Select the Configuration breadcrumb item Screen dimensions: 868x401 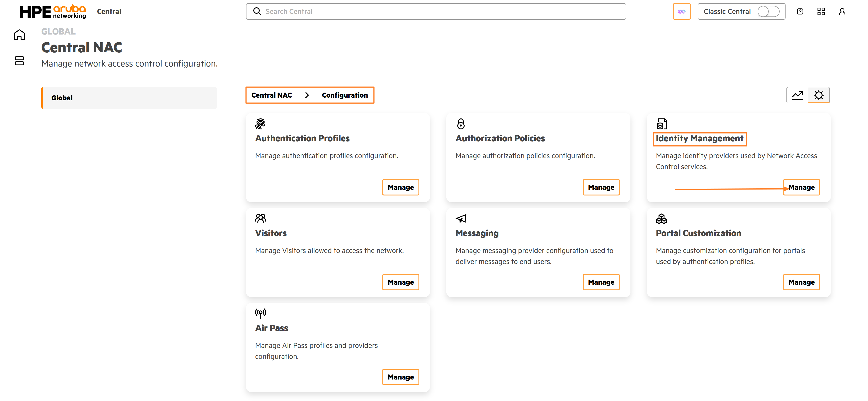pos(344,95)
